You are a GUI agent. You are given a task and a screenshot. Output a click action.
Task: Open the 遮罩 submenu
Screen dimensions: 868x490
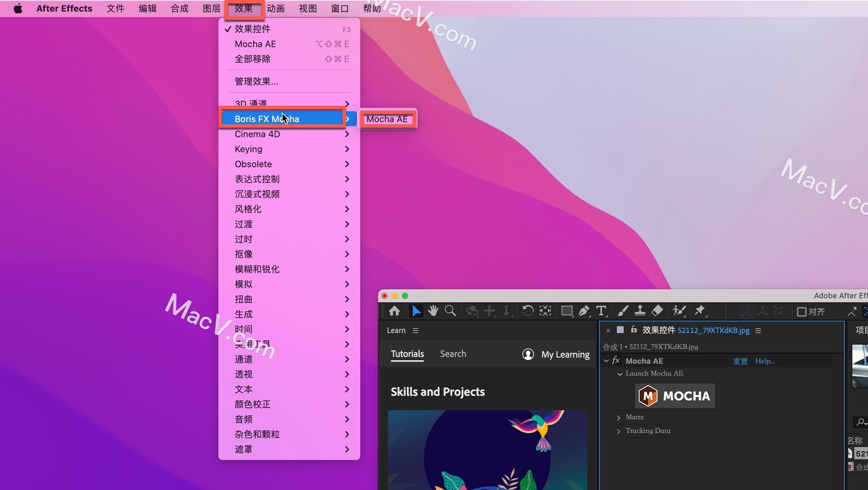tap(289, 449)
